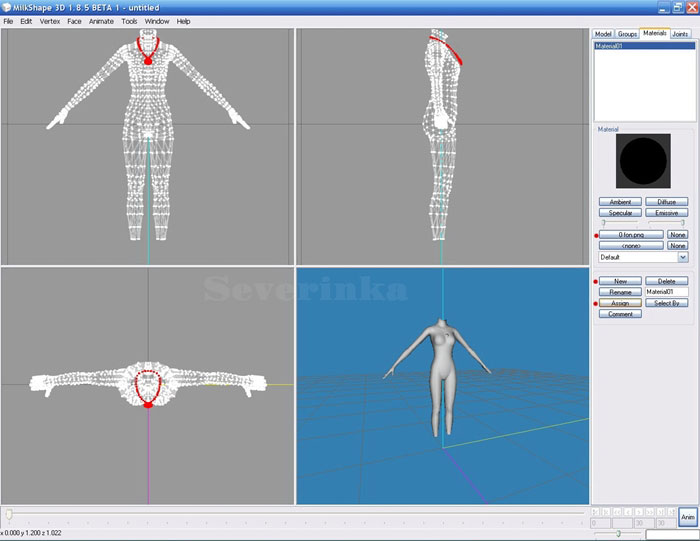Click the Delete material button
The width and height of the screenshot is (700, 541).
tap(666, 281)
